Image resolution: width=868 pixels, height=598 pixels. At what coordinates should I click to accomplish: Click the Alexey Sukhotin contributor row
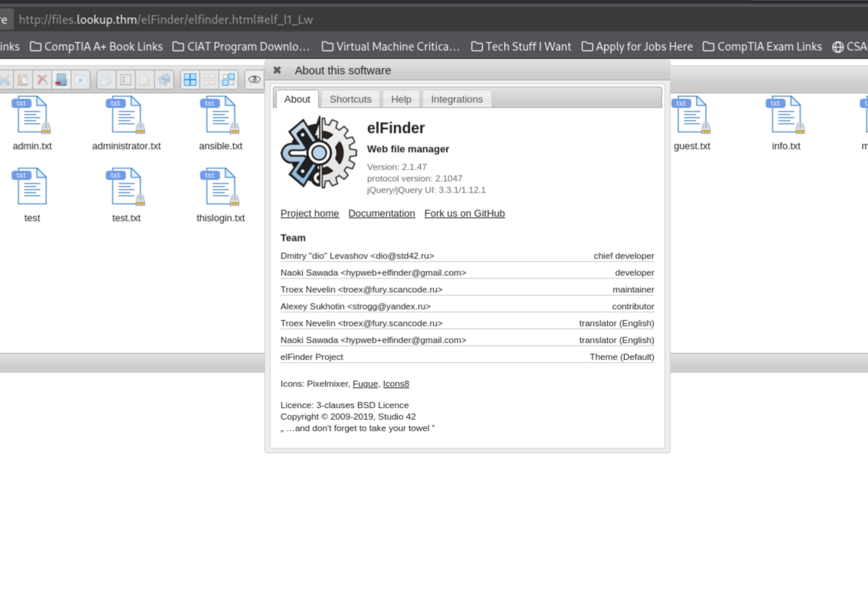467,306
